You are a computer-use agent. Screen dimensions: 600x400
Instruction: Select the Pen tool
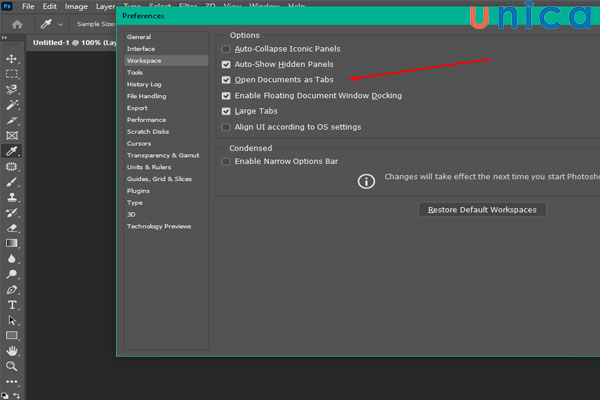(x=11, y=290)
